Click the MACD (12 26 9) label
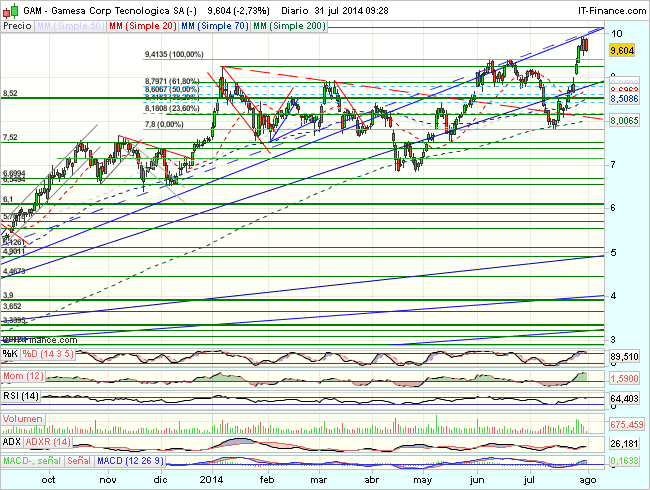This screenshot has width=650, height=490. point(131,461)
